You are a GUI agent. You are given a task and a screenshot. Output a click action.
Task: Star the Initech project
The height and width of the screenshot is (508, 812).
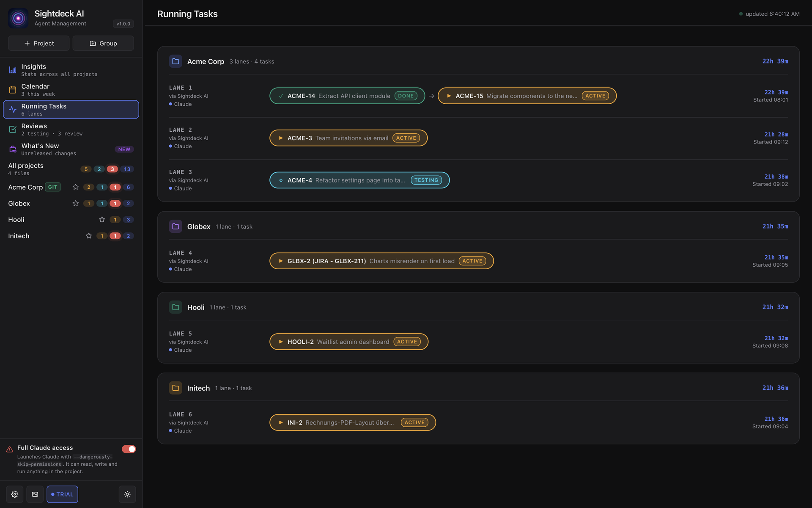click(89, 236)
